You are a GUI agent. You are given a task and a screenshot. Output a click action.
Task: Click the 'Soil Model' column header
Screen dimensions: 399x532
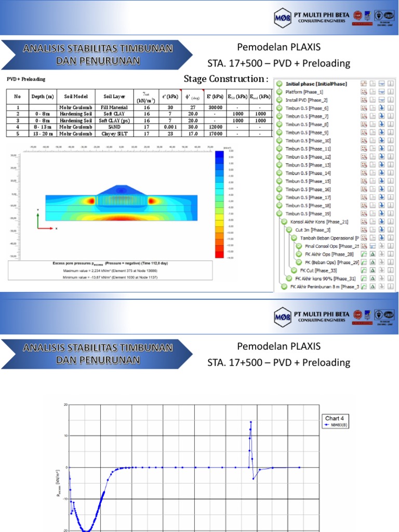[x=76, y=96]
